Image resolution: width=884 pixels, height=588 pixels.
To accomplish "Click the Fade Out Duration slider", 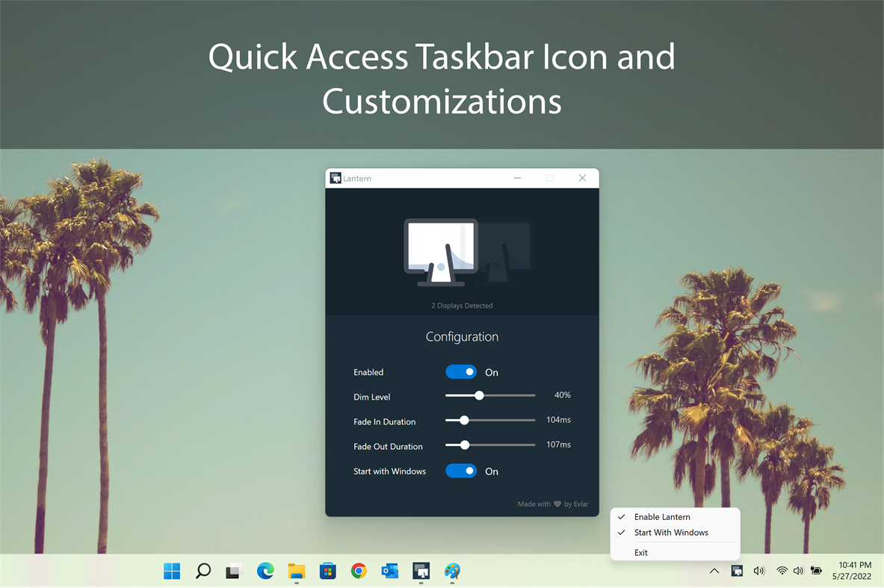I will click(490, 445).
